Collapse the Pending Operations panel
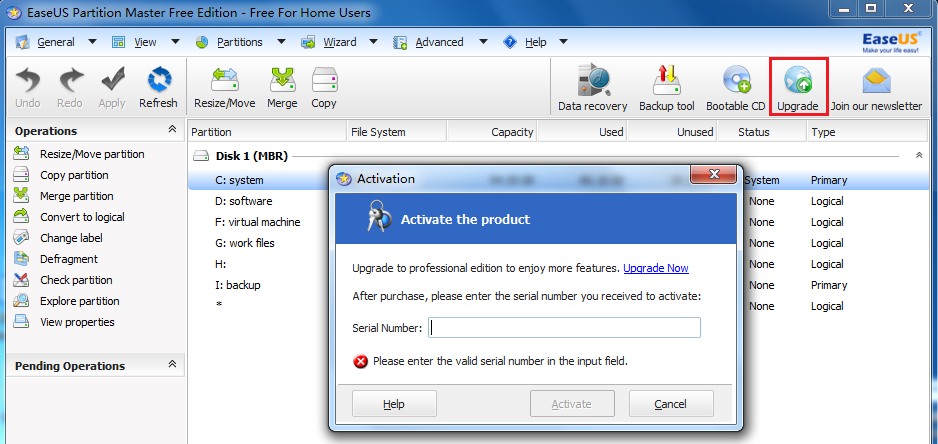The height and width of the screenshot is (444, 938). [x=172, y=364]
